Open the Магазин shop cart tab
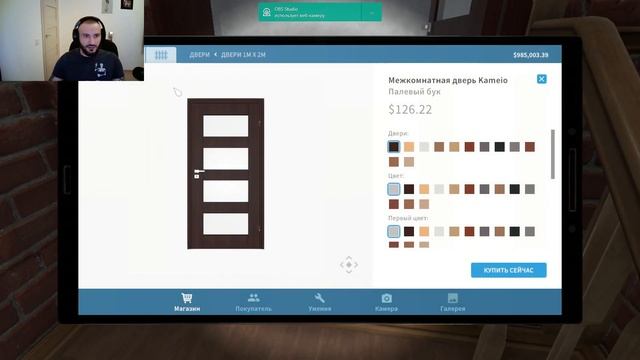 pyautogui.click(x=187, y=302)
